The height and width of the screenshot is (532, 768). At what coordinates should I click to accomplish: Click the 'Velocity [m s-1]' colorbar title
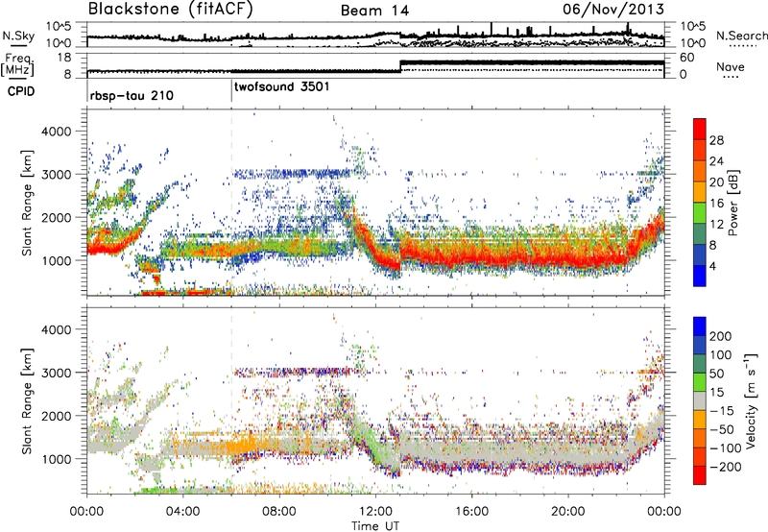click(x=751, y=400)
